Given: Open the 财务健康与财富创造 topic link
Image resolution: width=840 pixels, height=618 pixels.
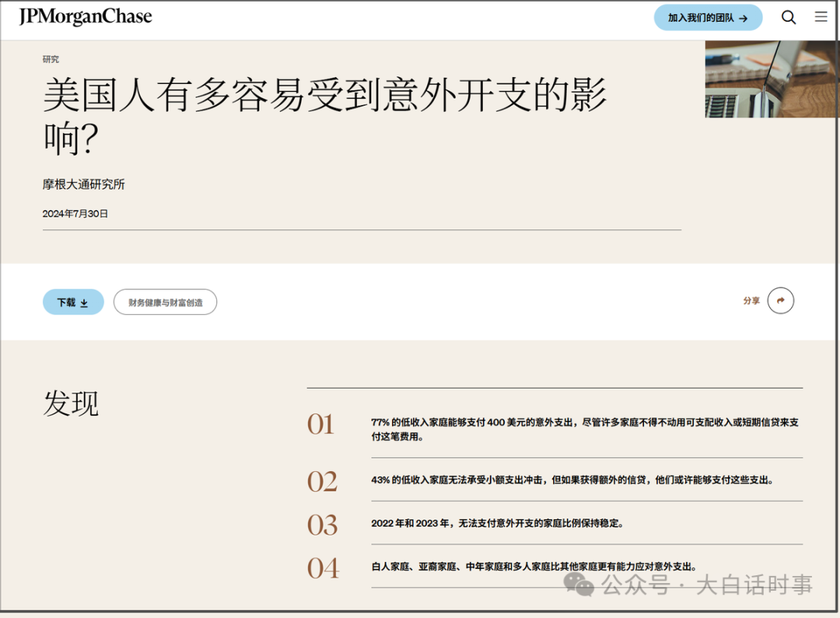Looking at the screenshot, I should (x=164, y=302).
